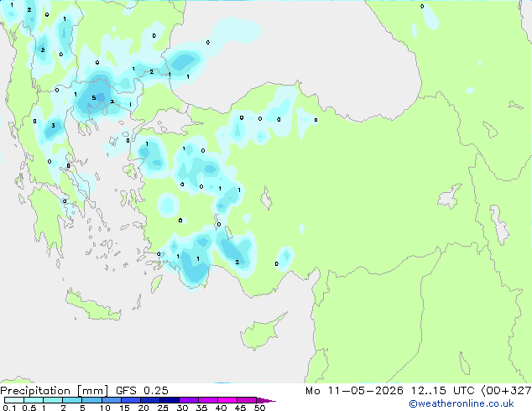The width and height of the screenshot is (532, 411).
Task: Click the "10" legend scale label
Action: tap(105, 408)
